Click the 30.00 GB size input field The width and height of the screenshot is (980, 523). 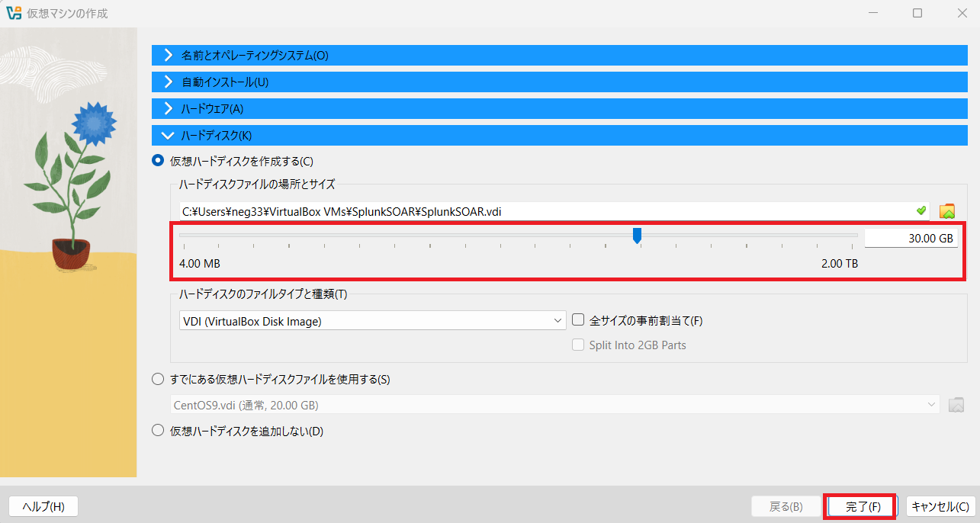[911, 238]
